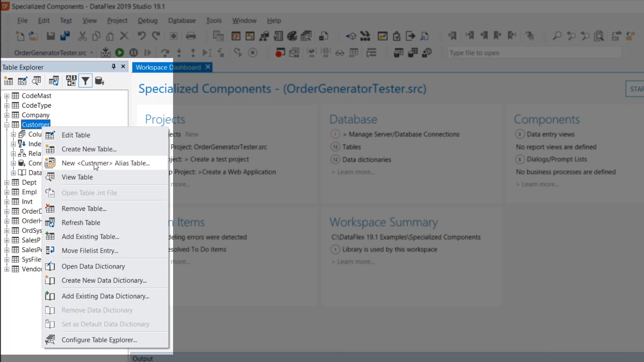The width and height of the screenshot is (644, 362).
Task: Click the Manage Server/Database Connections link
Action: coord(404,134)
